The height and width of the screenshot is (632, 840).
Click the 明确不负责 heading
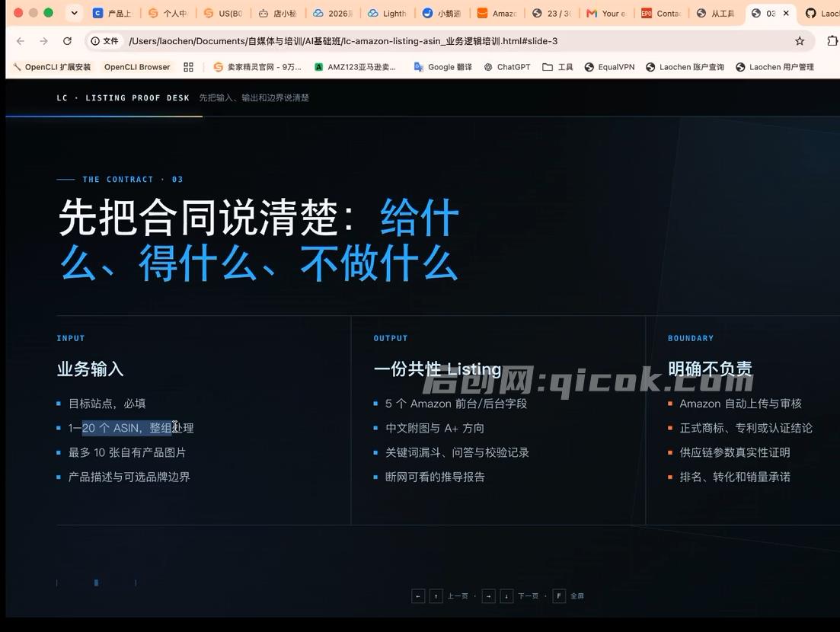pyautogui.click(x=710, y=369)
